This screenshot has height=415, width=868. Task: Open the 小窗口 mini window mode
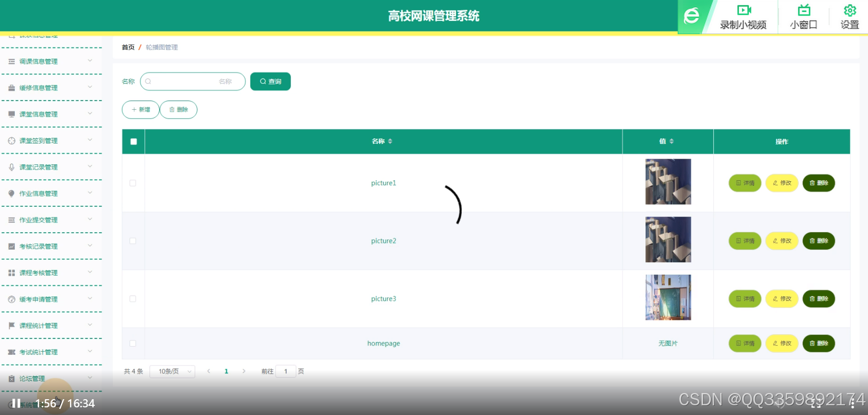pos(804,17)
